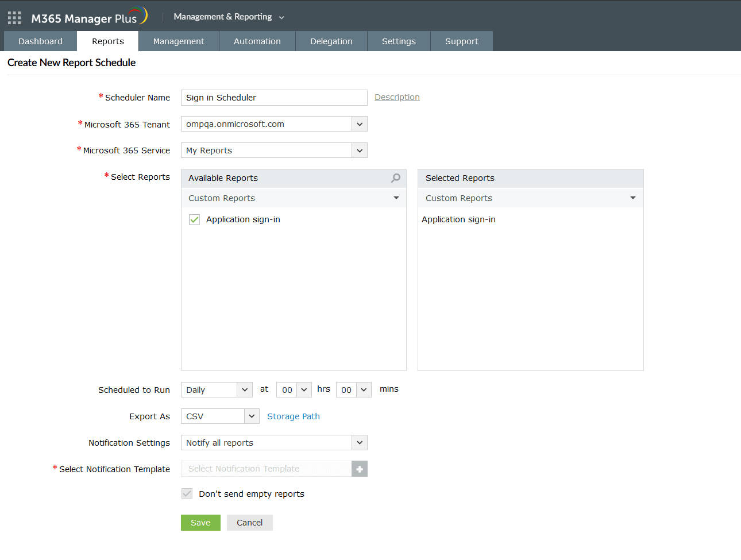Click the Scheduler Name input field
The height and width of the screenshot is (560, 741).
[x=274, y=98]
